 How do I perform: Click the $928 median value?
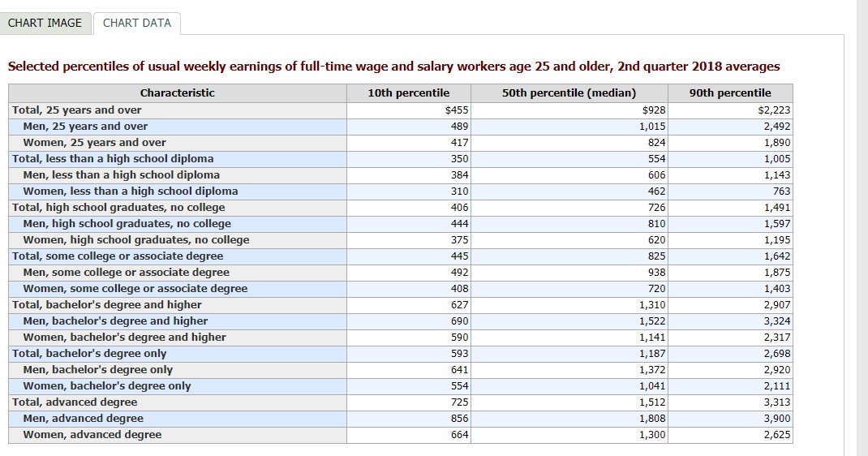point(654,110)
